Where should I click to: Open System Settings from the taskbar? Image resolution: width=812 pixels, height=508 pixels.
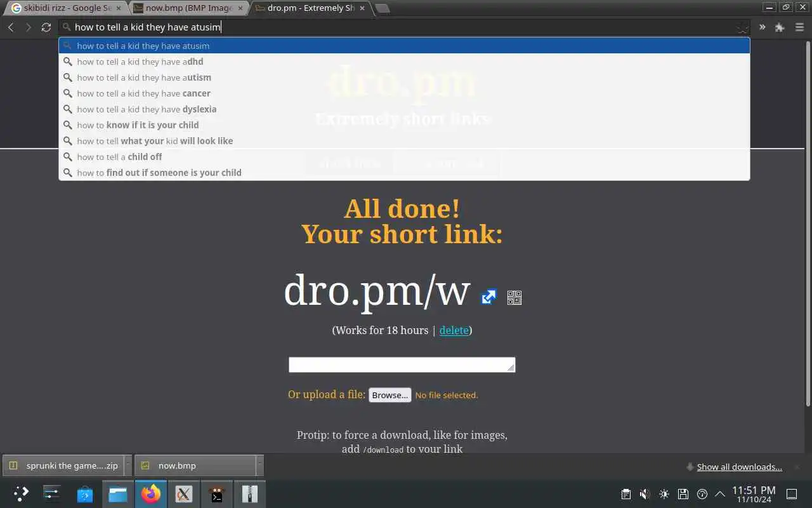[x=51, y=493]
